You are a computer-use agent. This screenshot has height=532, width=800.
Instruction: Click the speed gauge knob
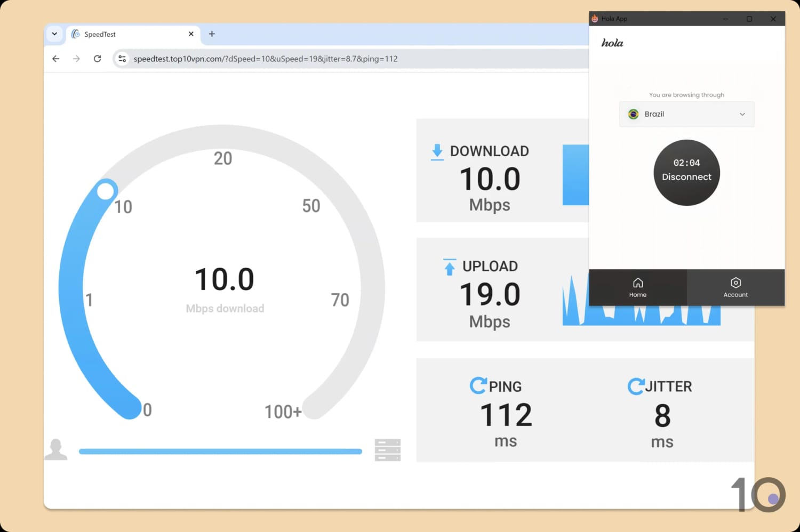[x=106, y=190]
